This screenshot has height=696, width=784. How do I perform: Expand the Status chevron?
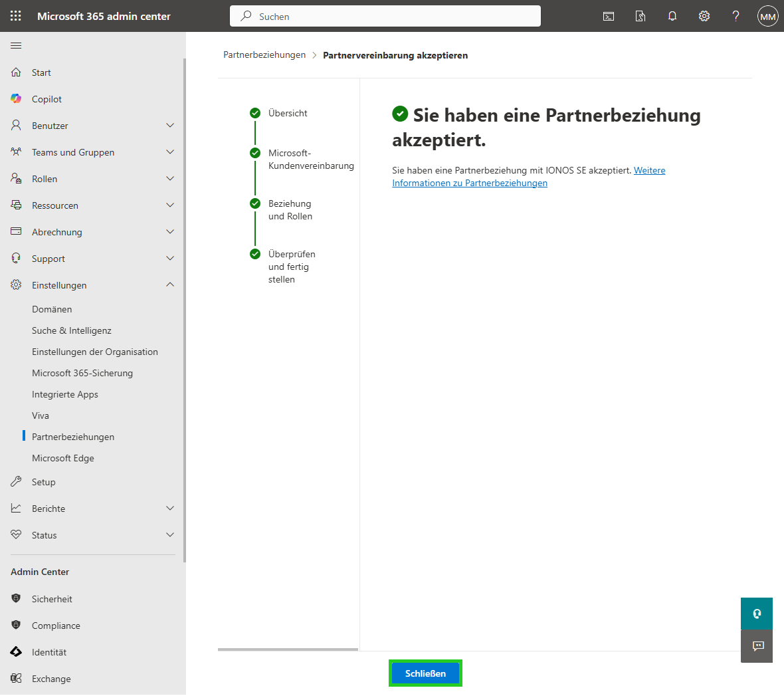tap(170, 535)
